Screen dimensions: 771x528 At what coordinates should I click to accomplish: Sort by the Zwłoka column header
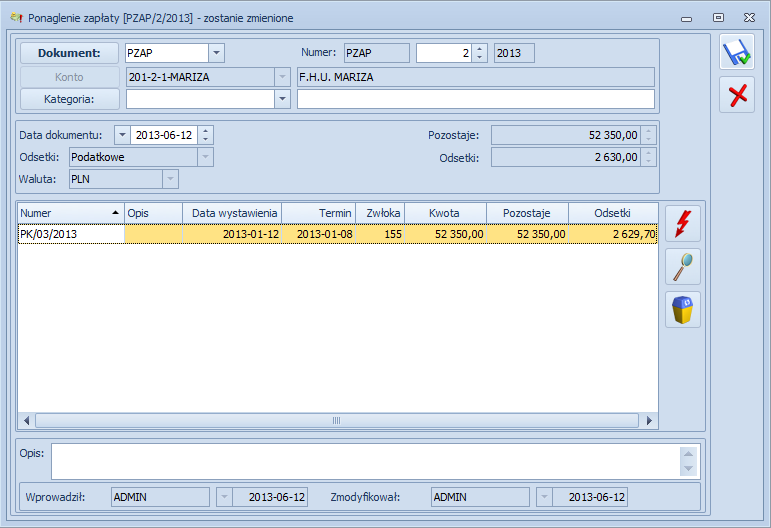(381, 213)
